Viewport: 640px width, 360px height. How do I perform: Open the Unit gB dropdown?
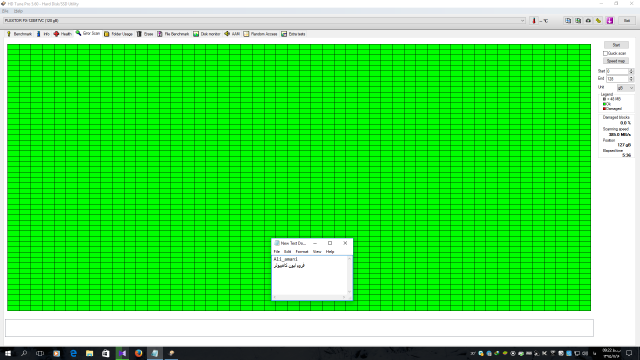click(x=625, y=88)
